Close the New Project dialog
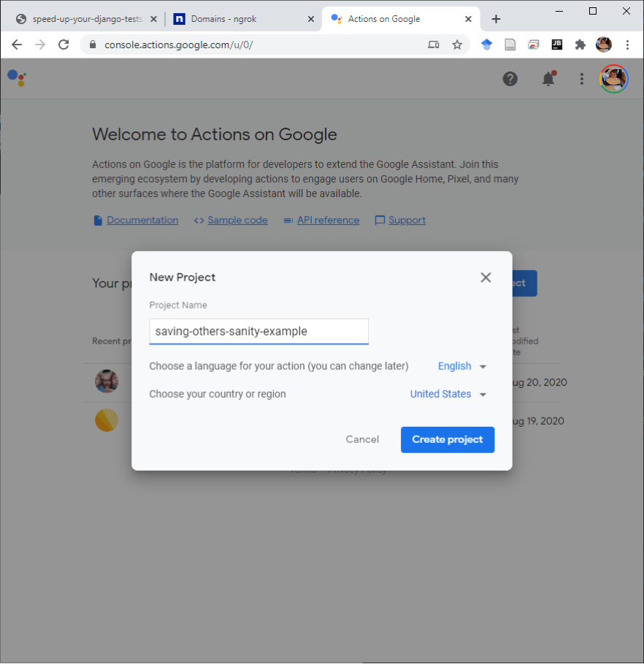Image resolution: width=644 pixels, height=664 pixels. (x=486, y=277)
